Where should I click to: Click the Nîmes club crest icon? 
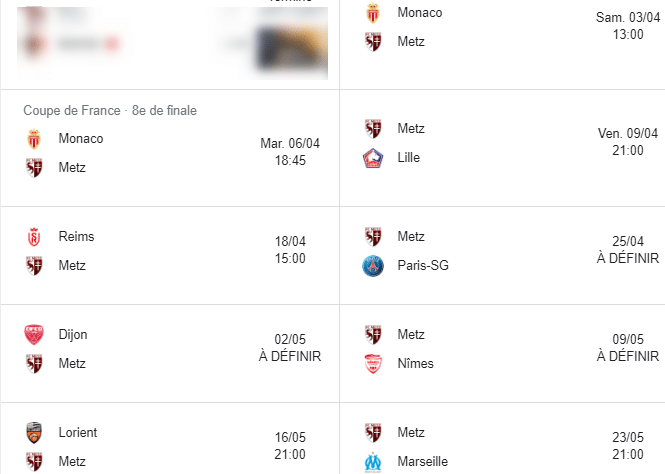(373, 364)
